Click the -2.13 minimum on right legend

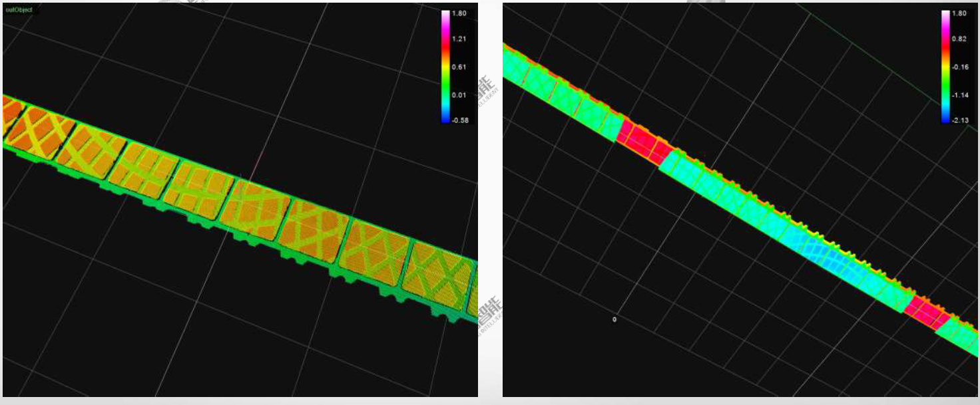coord(959,120)
